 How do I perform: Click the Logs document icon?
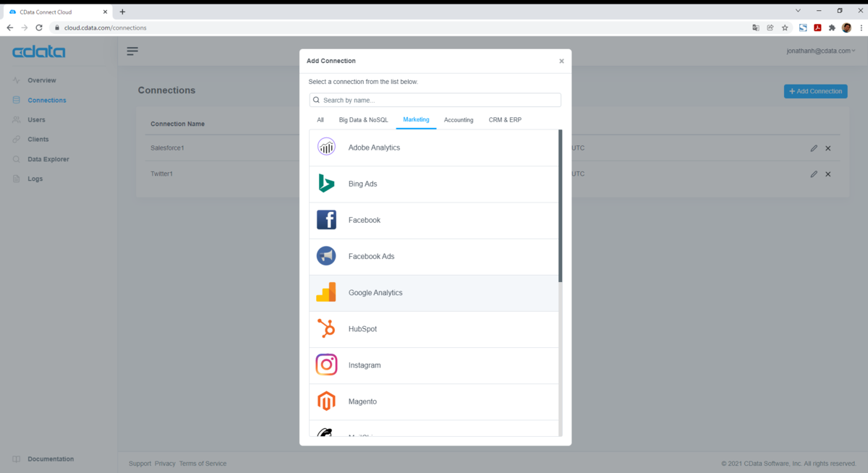[x=17, y=179]
